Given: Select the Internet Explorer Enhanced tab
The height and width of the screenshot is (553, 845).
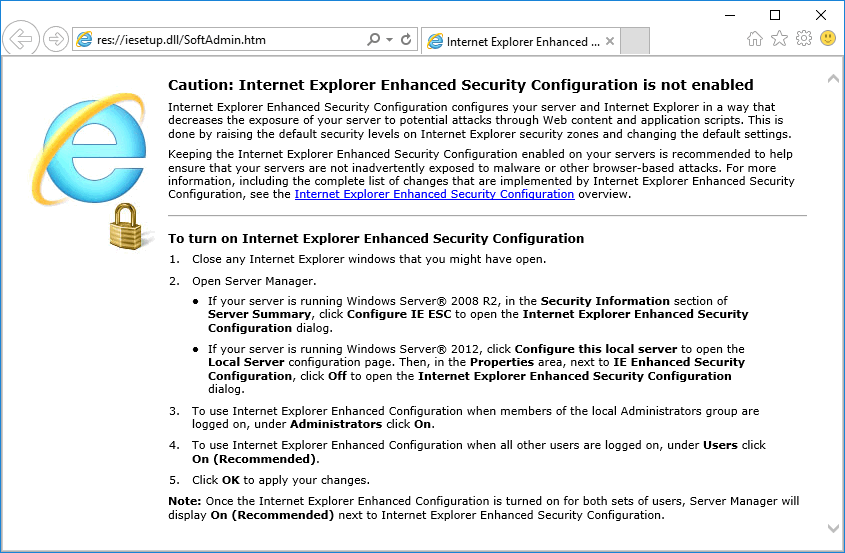Looking at the screenshot, I should (x=521, y=42).
